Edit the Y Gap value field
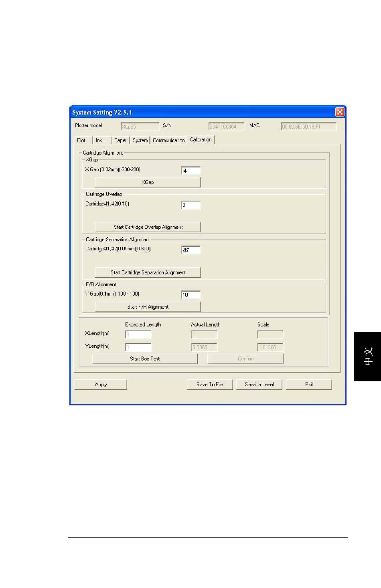Image resolution: width=381 pixels, height=588 pixels. point(190,295)
